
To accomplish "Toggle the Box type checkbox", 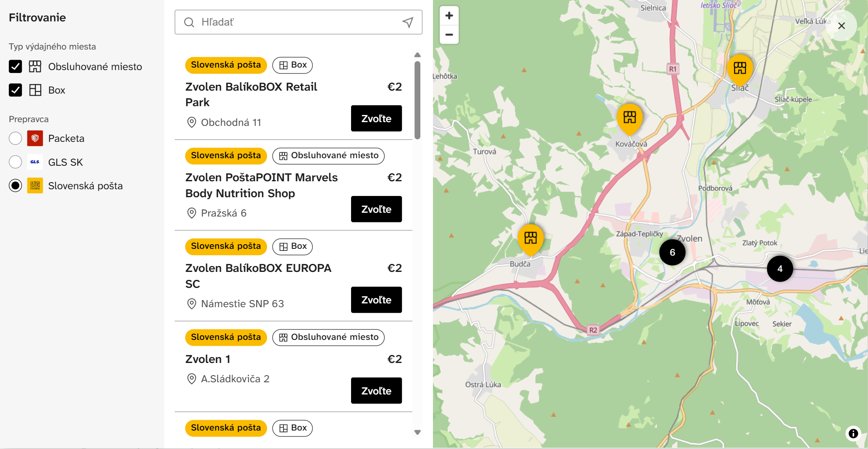I will click(x=16, y=90).
